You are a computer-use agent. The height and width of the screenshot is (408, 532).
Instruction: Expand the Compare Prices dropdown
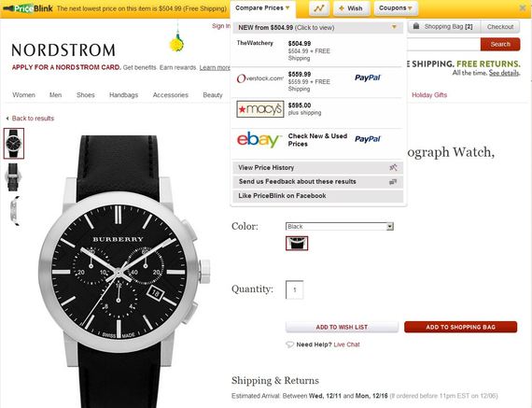click(262, 7)
